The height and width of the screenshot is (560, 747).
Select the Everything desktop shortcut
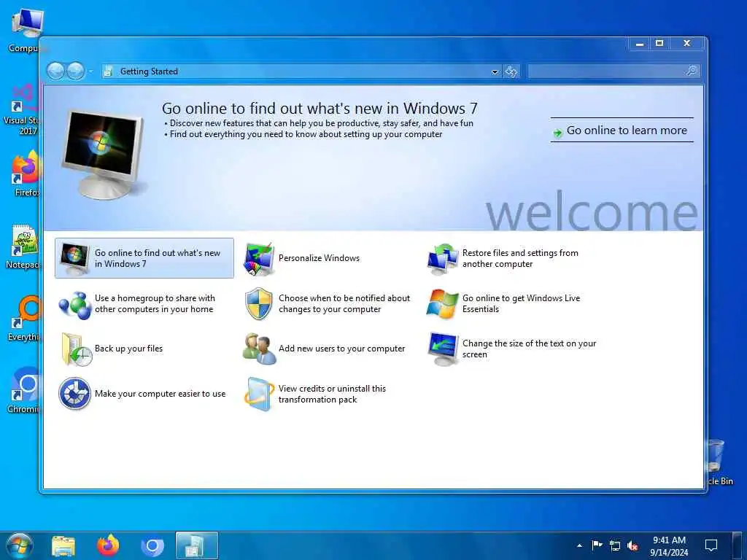point(24,319)
